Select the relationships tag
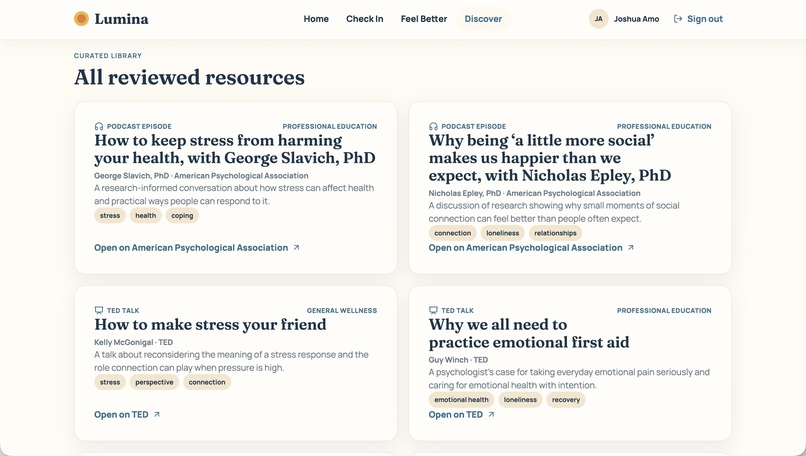Viewport: 806px width, 456px height. pos(556,233)
